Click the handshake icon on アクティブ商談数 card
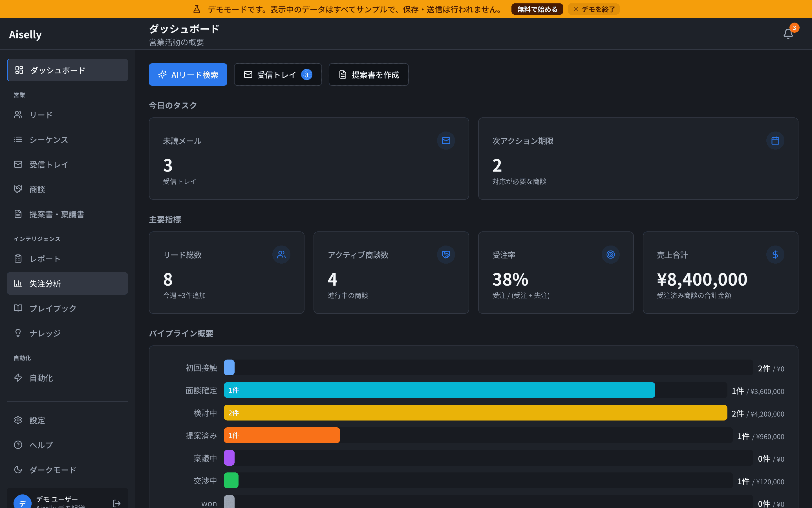 tap(446, 255)
